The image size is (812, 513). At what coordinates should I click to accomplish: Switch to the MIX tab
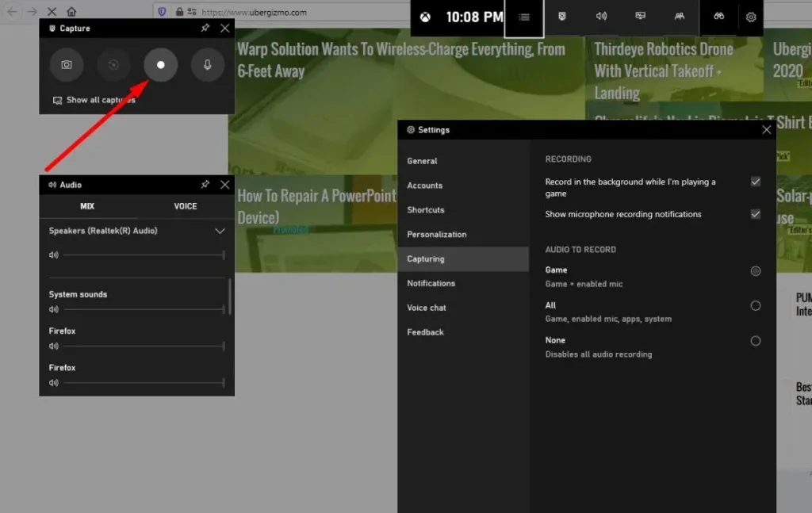pyautogui.click(x=87, y=206)
